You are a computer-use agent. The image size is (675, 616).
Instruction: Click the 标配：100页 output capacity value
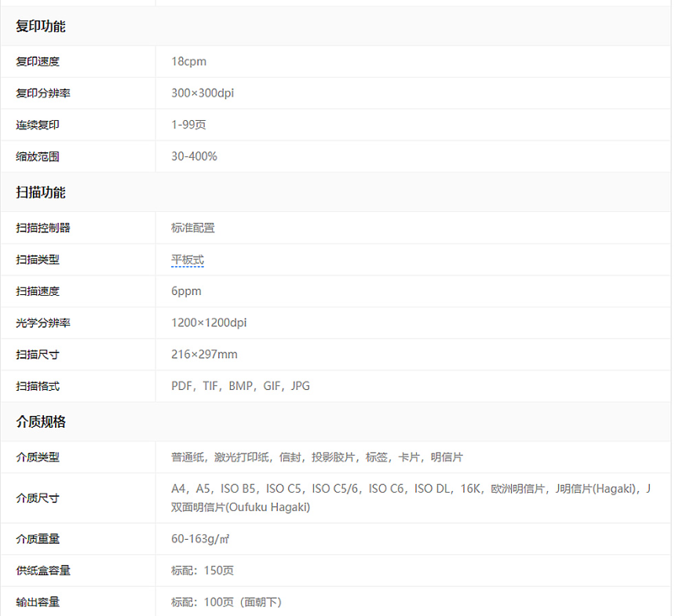[x=226, y=602]
